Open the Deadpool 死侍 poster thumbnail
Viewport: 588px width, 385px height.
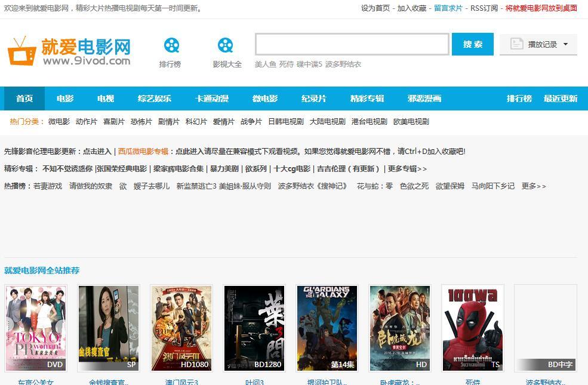pyautogui.click(x=472, y=328)
